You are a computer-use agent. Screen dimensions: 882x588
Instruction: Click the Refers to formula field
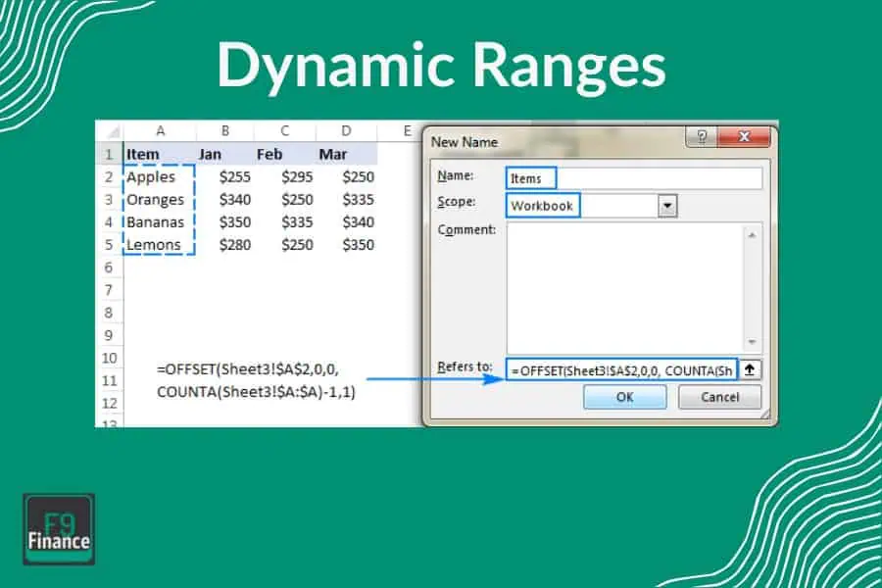coord(621,369)
